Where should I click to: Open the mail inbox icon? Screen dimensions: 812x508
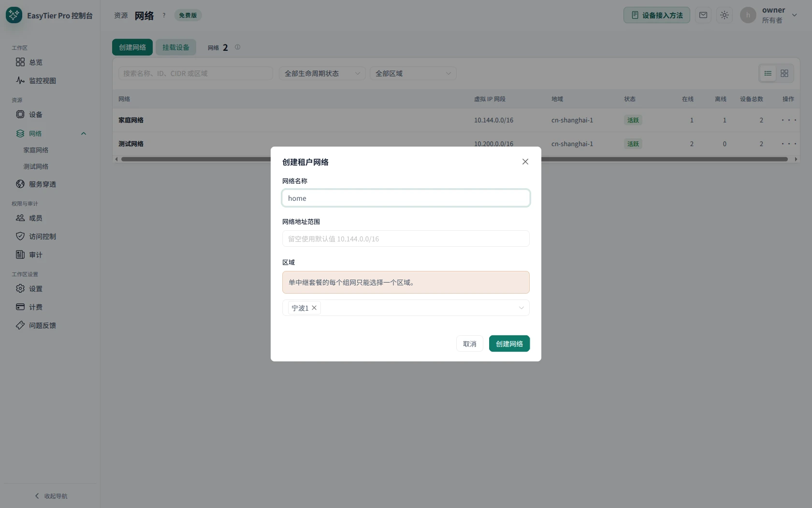[x=703, y=15]
